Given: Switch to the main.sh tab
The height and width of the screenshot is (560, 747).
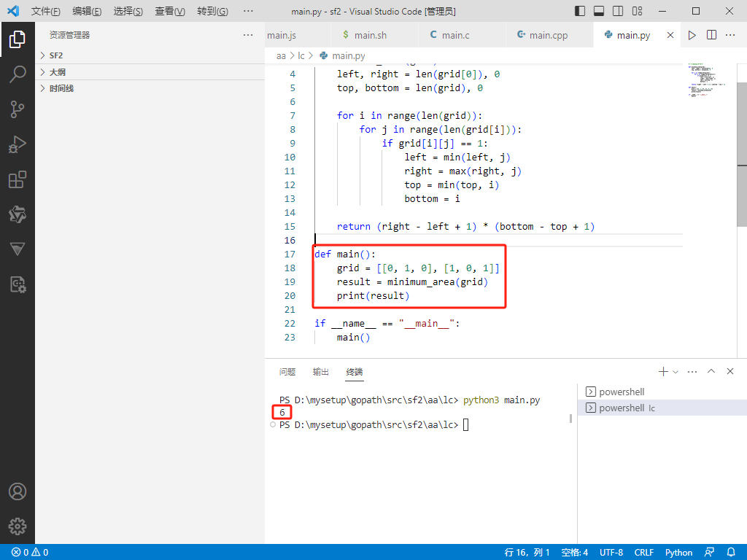Looking at the screenshot, I should [374, 35].
